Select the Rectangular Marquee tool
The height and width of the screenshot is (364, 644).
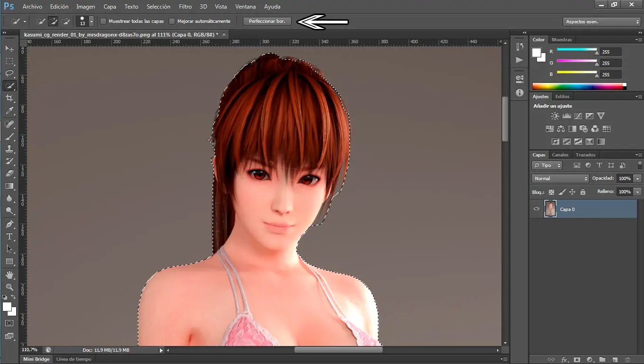(9, 61)
